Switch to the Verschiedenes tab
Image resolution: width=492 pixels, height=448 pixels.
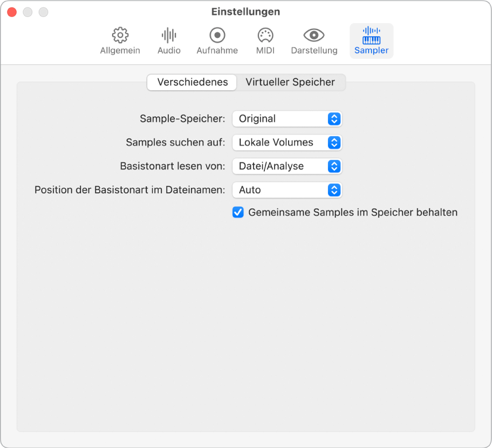(x=192, y=82)
